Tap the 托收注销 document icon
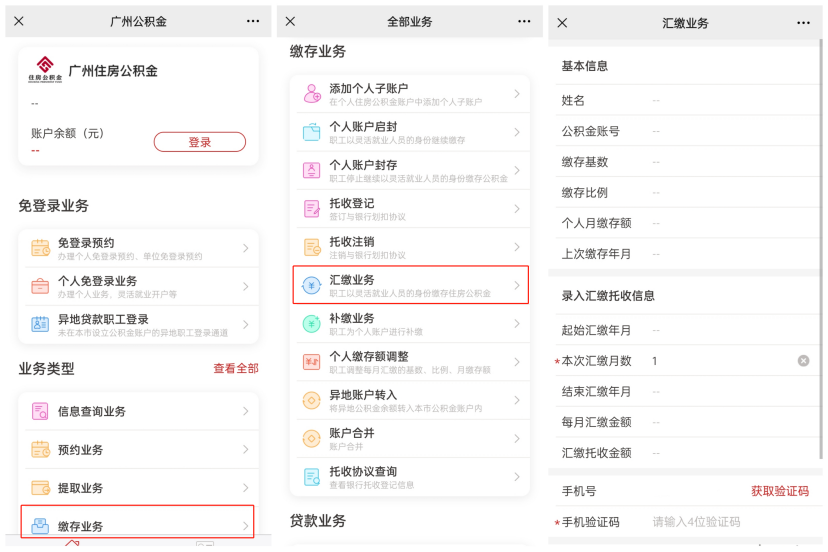 click(x=312, y=247)
